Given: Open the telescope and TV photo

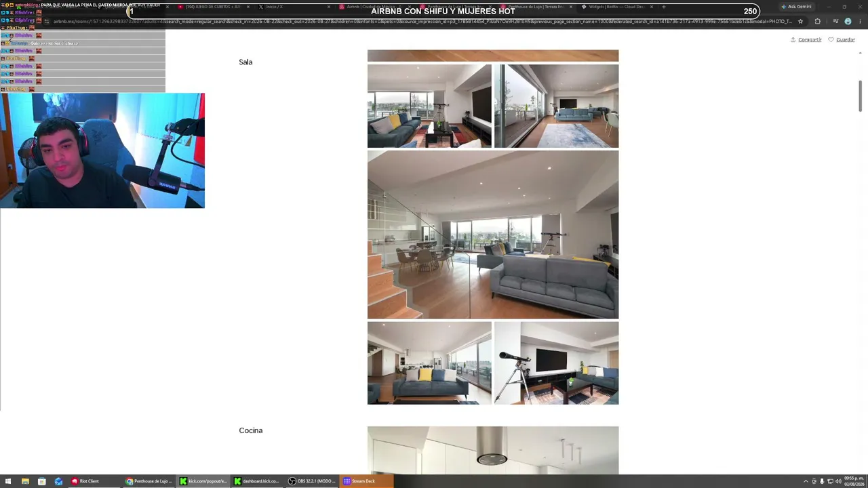Looking at the screenshot, I should [556, 363].
